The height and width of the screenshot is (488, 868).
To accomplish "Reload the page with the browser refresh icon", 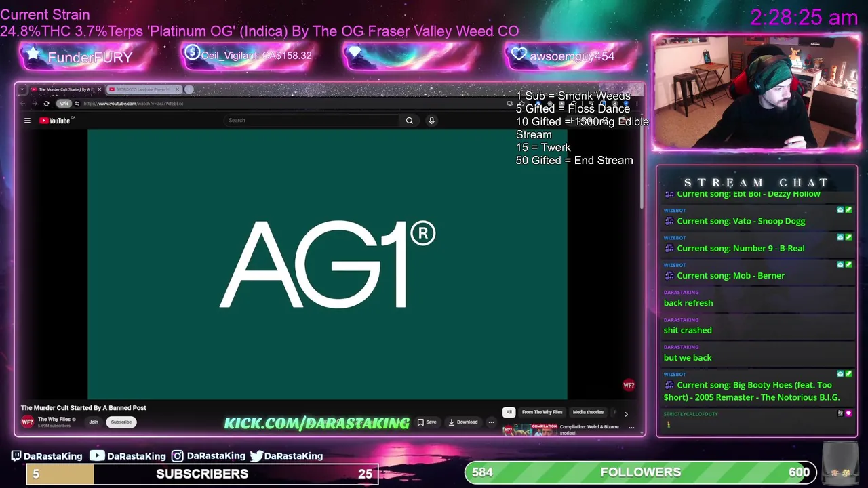I will point(46,104).
